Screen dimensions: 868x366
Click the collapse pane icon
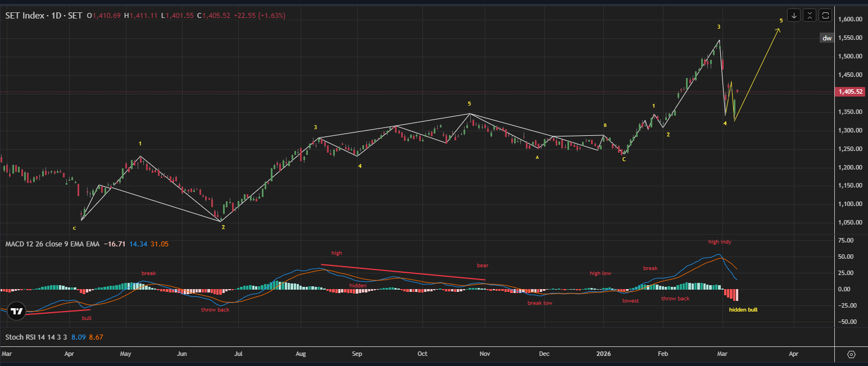coord(810,15)
